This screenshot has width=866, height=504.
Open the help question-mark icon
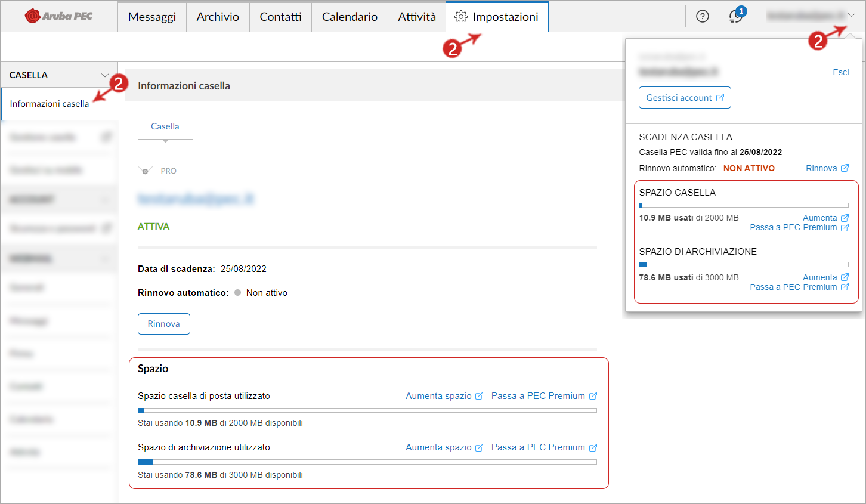click(x=702, y=16)
